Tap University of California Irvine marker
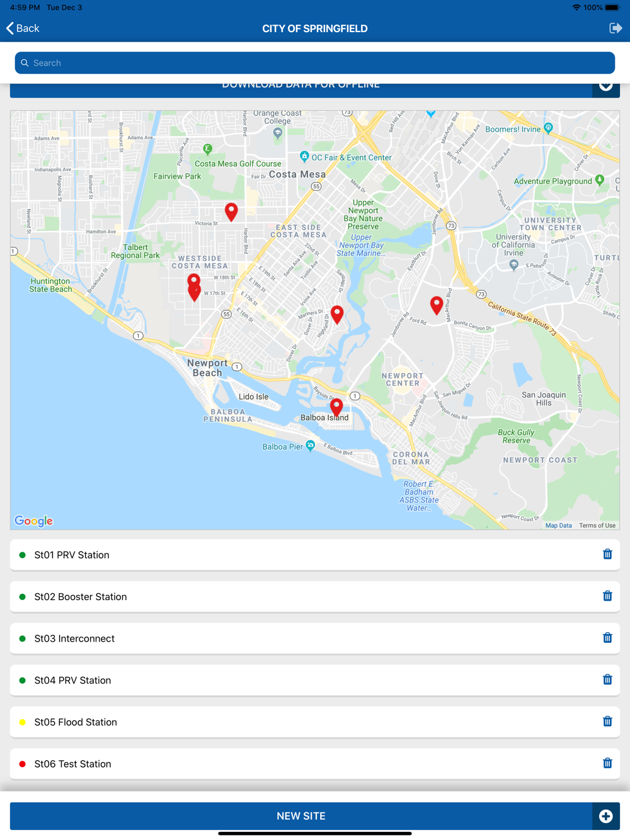Viewport: 630px width, 840px height. click(514, 265)
